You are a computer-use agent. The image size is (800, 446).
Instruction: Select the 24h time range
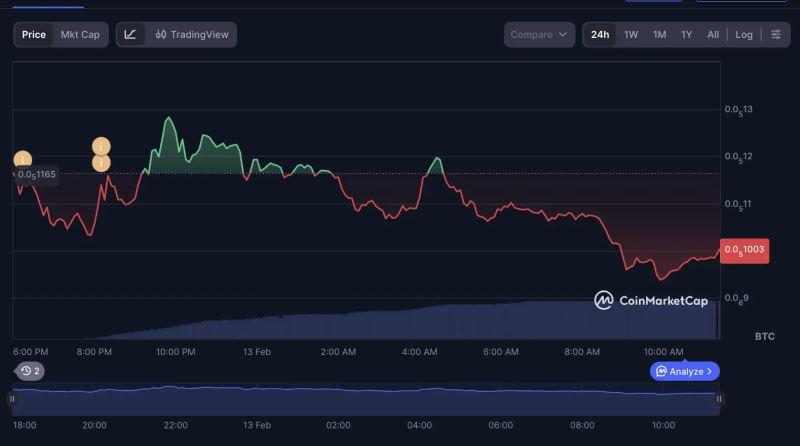(600, 35)
